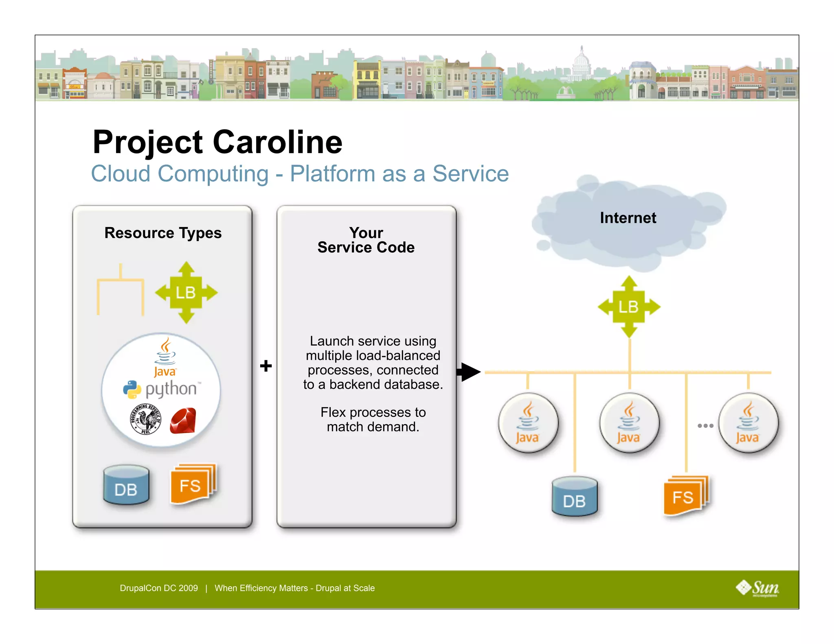Click the Project Caroline title
834x644 pixels.
(217, 142)
